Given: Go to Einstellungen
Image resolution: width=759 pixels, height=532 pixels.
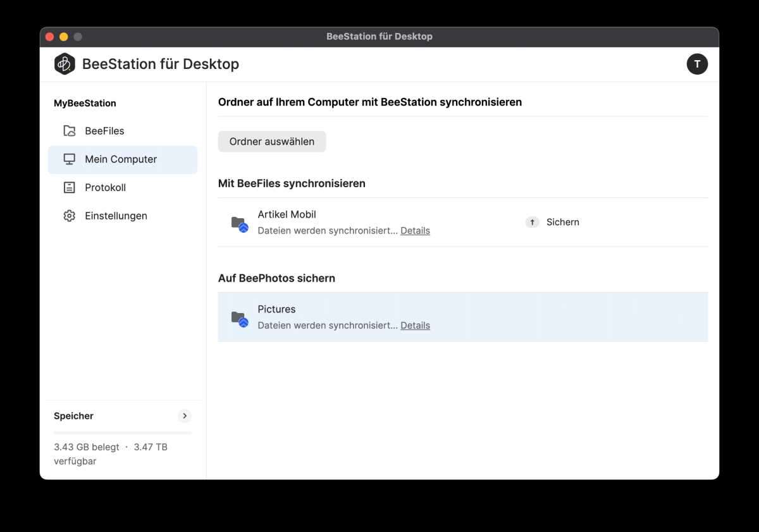Looking at the screenshot, I should (x=123, y=216).
